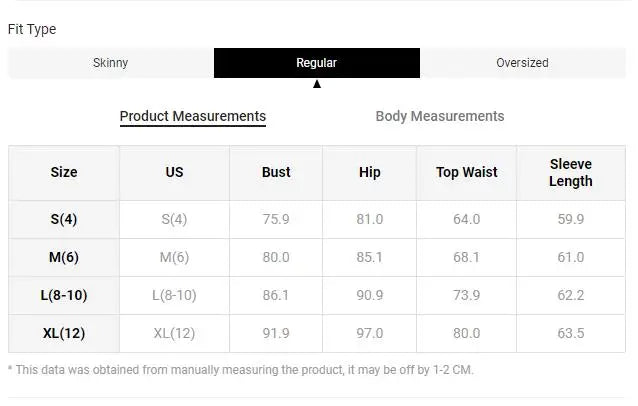Select the L(8-10) size row label
The image size is (638, 406).
pyautogui.click(x=64, y=295)
